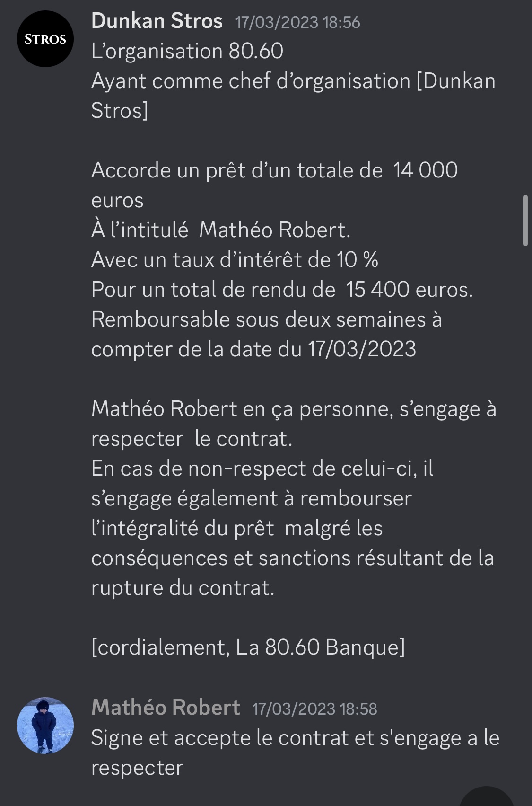Select the "[cordialement, La 80.60 Banque]" signature

[x=248, y=647]
